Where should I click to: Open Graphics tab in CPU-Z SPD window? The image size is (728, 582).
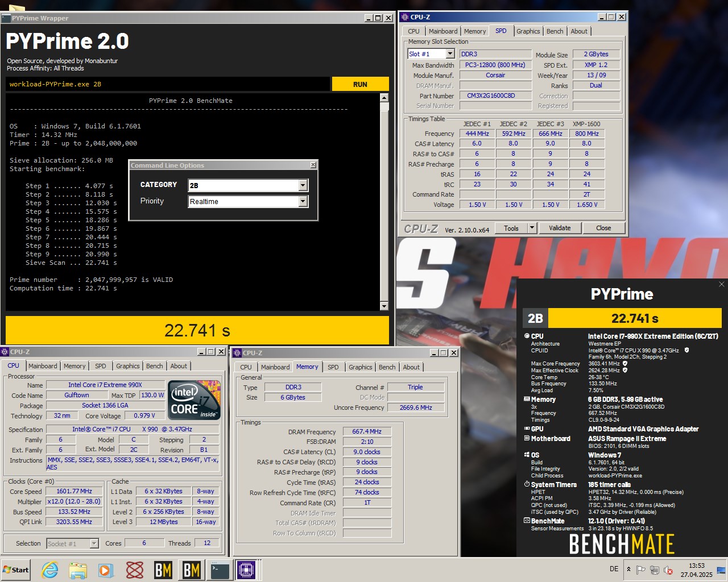tap(528, 31)
